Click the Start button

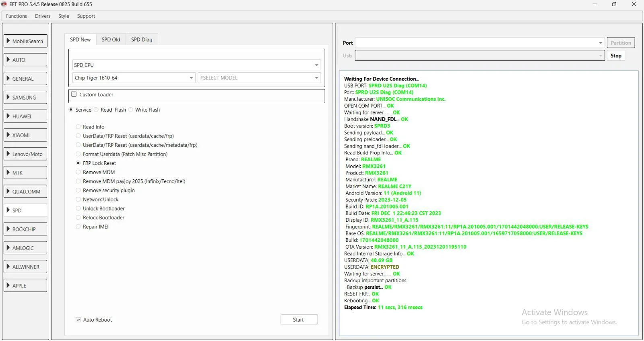click(x=299, y=320)
